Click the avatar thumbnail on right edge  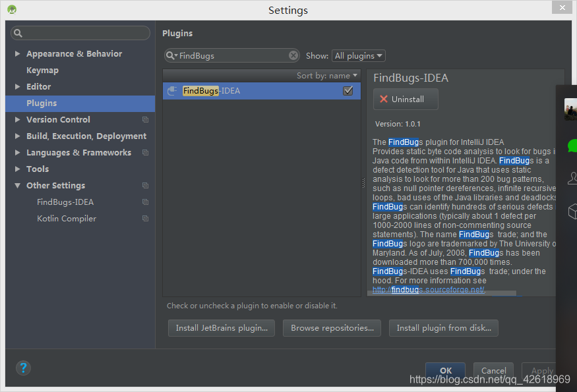(x=571, y=109)
